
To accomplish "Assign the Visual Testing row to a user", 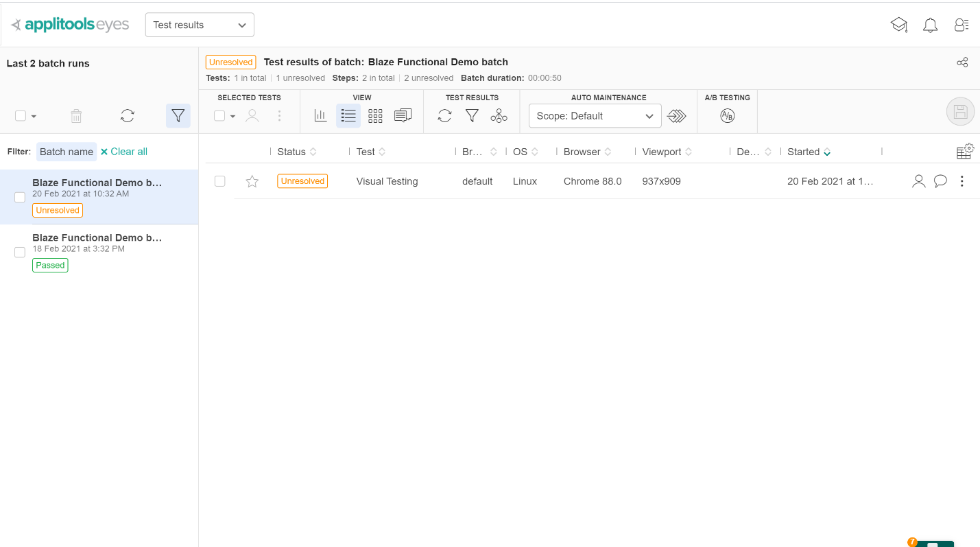I will tap(919, 181).
